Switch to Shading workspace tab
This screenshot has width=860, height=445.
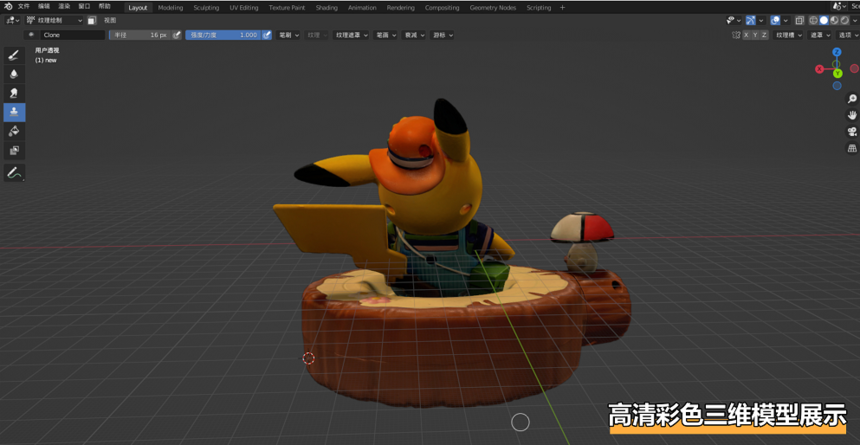[x=326, y=8]
